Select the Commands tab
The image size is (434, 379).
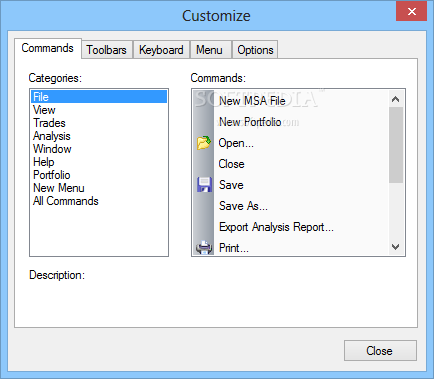coord(48,48)
